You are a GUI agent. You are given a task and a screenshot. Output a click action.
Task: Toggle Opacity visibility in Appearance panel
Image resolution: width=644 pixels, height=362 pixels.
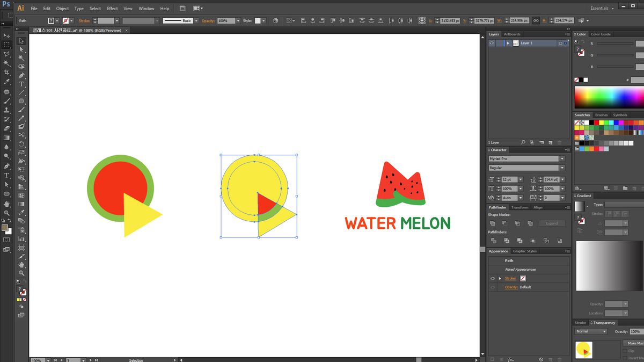(492, 287)
